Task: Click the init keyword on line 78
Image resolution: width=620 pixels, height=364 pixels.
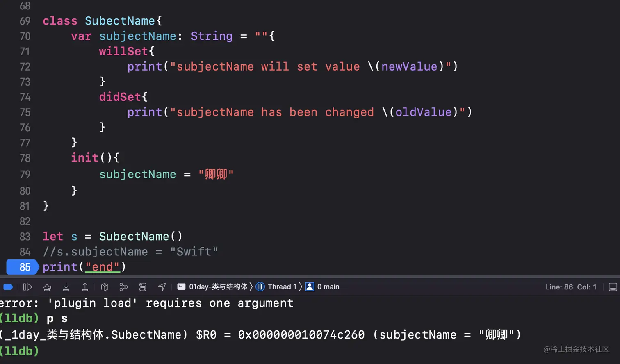Action: [84, 158]
